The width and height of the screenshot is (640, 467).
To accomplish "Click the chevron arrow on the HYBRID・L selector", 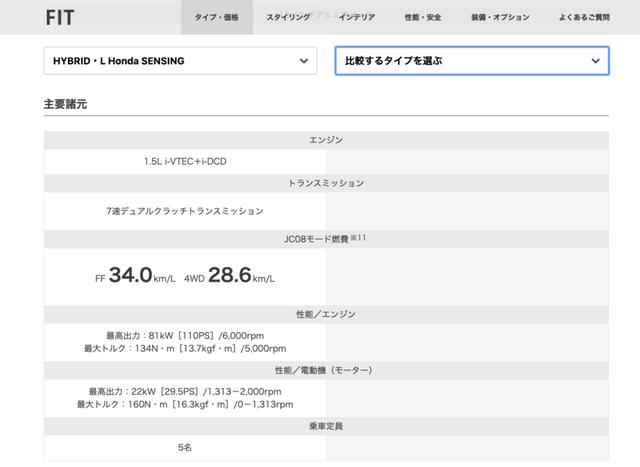I will tap(304, 62).
